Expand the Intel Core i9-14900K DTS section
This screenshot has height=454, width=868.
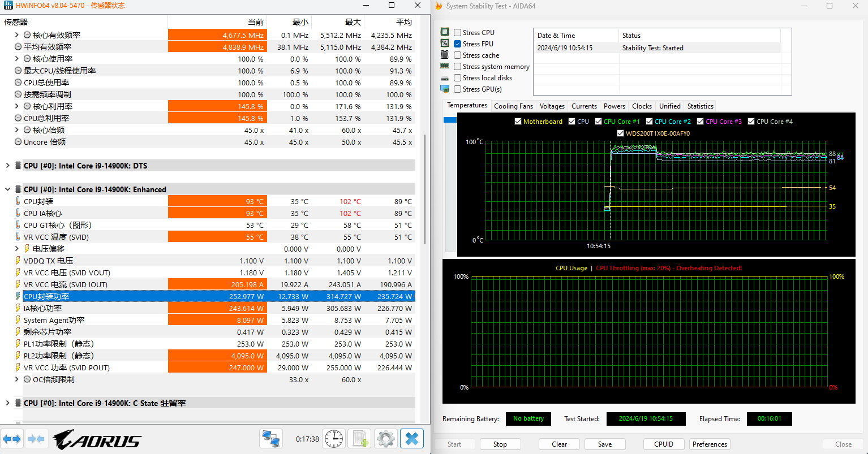tap(7, 166)
